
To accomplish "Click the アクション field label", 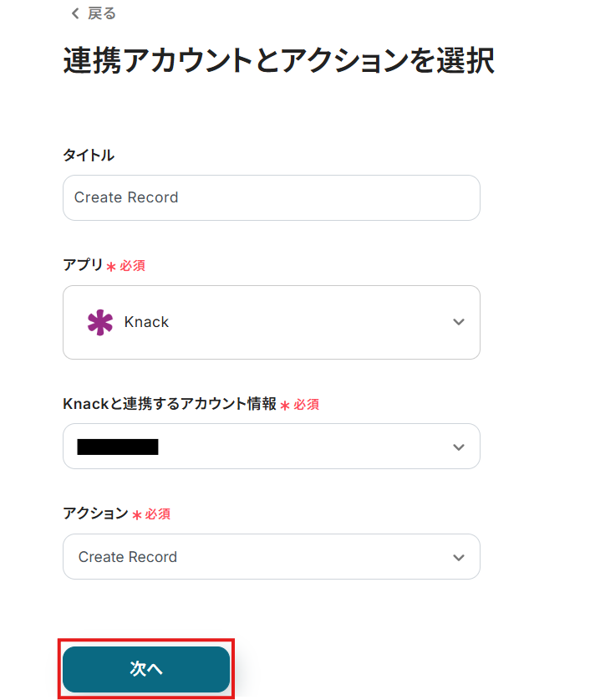I will [x=94, y=514].
